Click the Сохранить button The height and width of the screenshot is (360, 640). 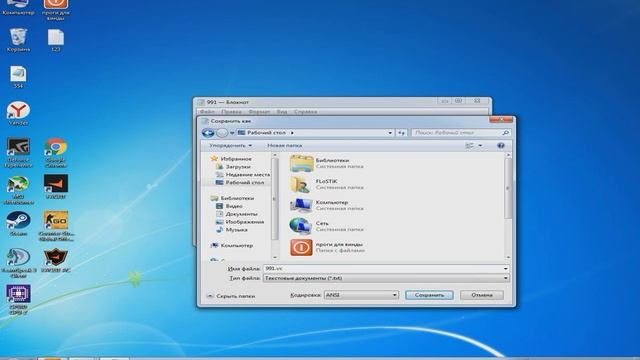point(429,295)
